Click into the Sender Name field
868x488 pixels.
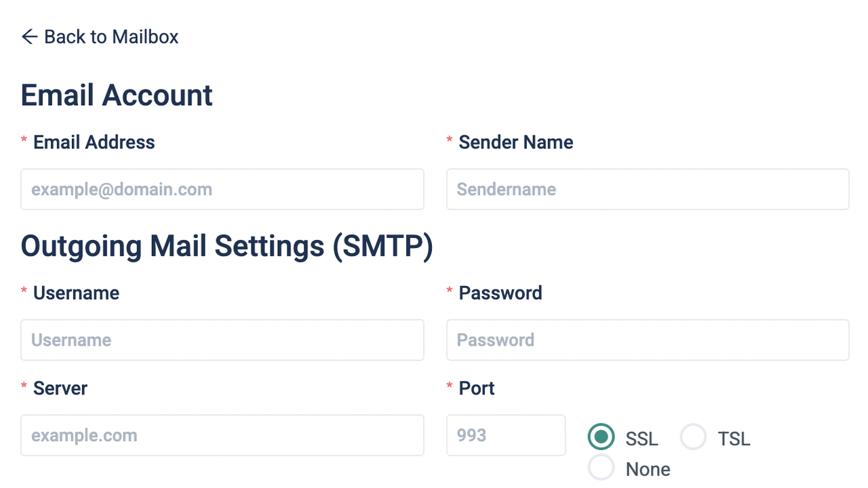click(x=648, y=189)
